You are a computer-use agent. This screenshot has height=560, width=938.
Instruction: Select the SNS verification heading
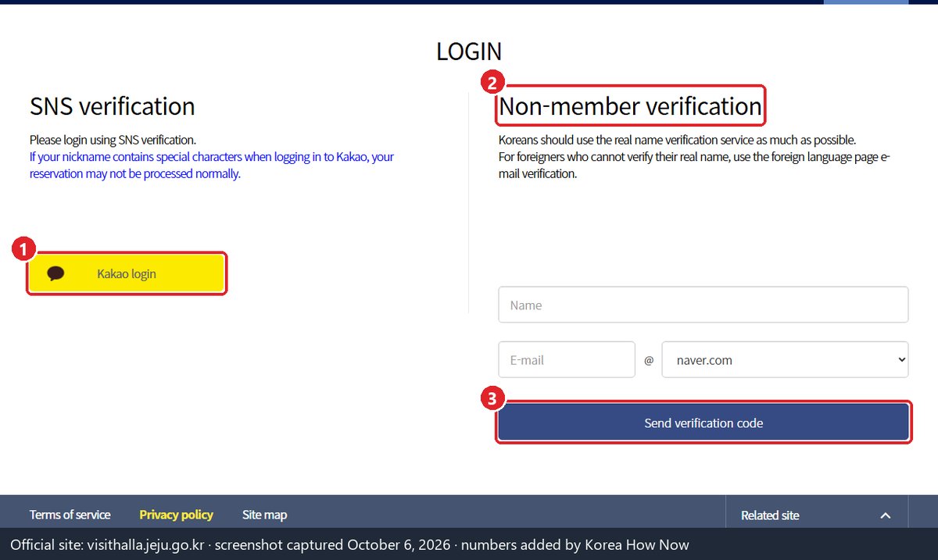tap(112, 106)
